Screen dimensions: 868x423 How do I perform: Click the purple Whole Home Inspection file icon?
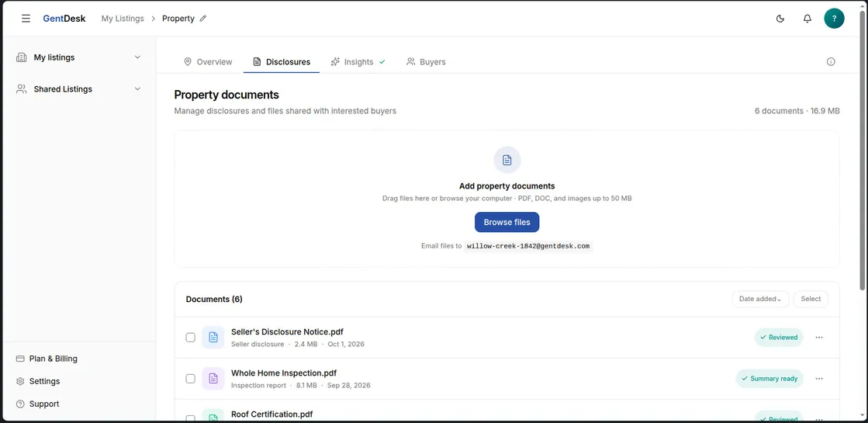point(213,379)
